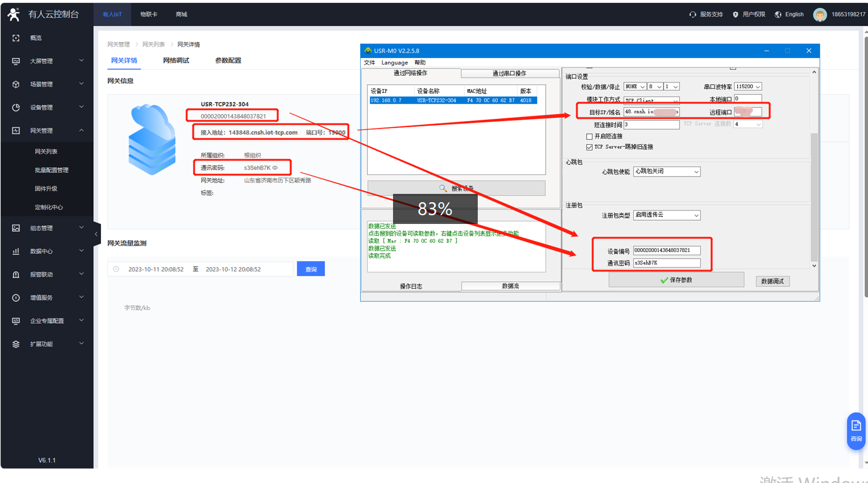
Task: Open the Language menu in USR-M0
Action: (394, 63)
